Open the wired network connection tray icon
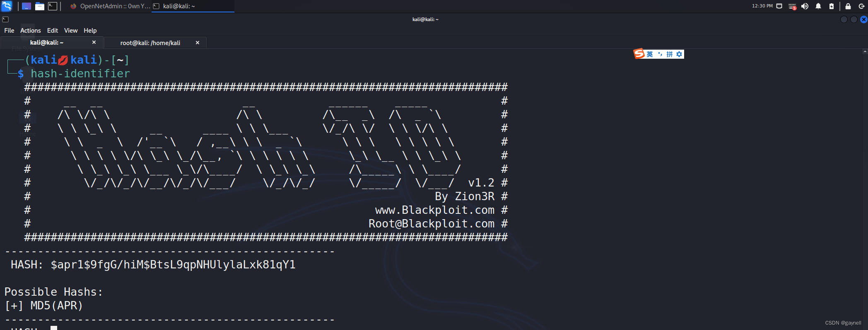This screenshot has width=868, height=330. [x=779, y=6]
